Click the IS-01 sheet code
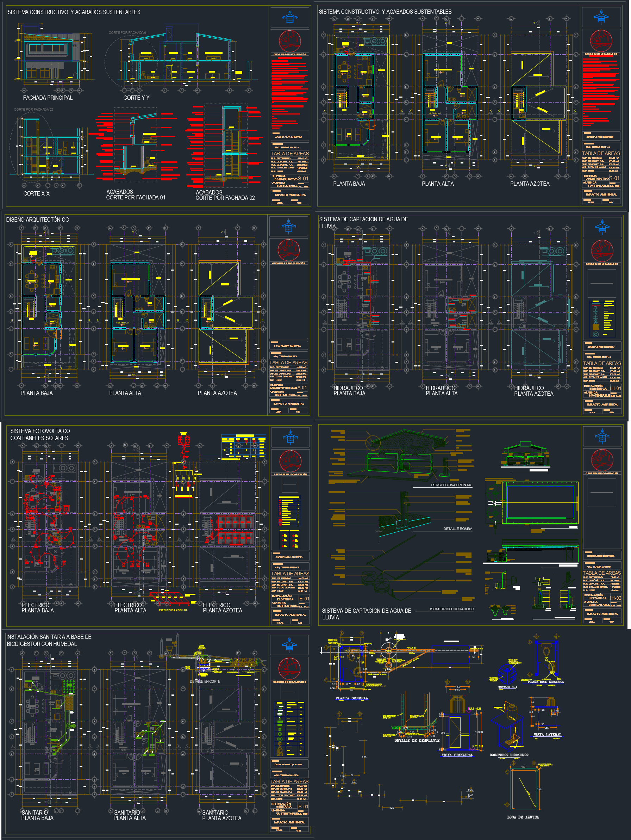The height and width of the screenshot is (840, 631). 303,806
